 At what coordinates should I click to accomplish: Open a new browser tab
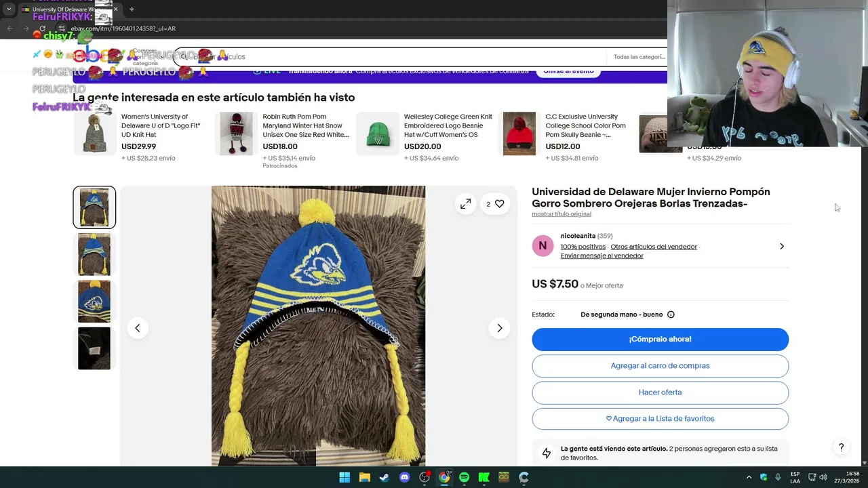click(x=132, y=9)
